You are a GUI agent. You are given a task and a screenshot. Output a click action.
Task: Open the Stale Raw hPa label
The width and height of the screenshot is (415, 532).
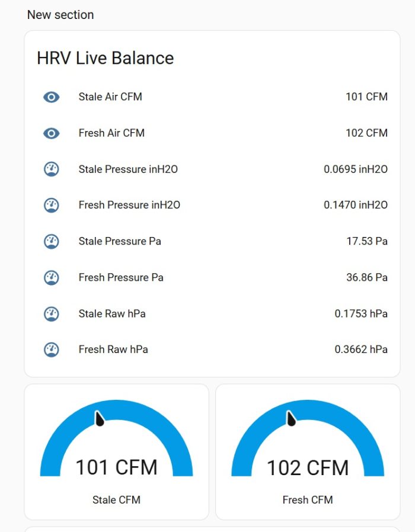click(x=112, y=313)
